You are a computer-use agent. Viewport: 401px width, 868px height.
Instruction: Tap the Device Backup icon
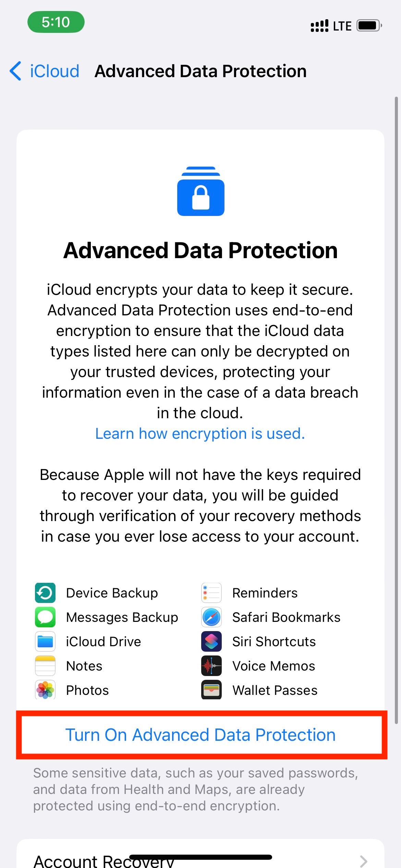pos(45,593)
